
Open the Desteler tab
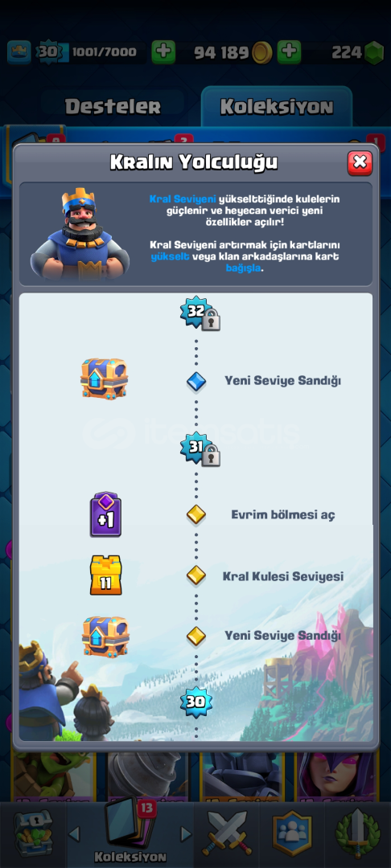coord(113,107)
